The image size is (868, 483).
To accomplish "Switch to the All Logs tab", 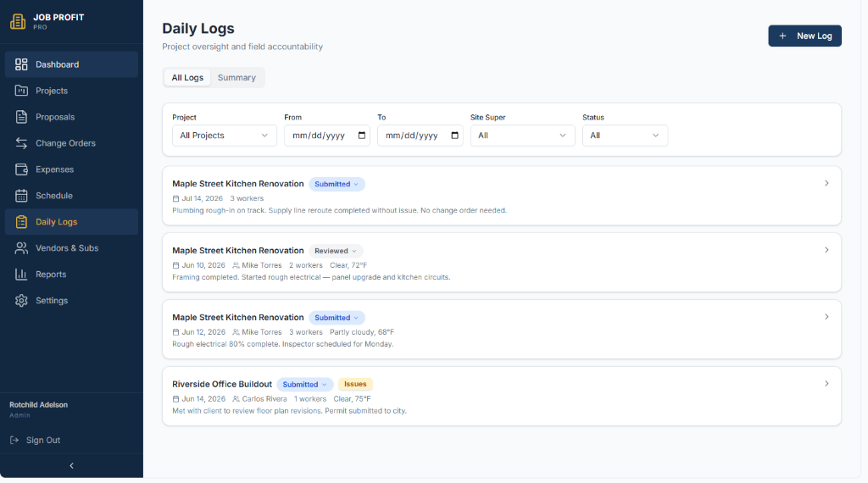I will click(x=187, y=77).
